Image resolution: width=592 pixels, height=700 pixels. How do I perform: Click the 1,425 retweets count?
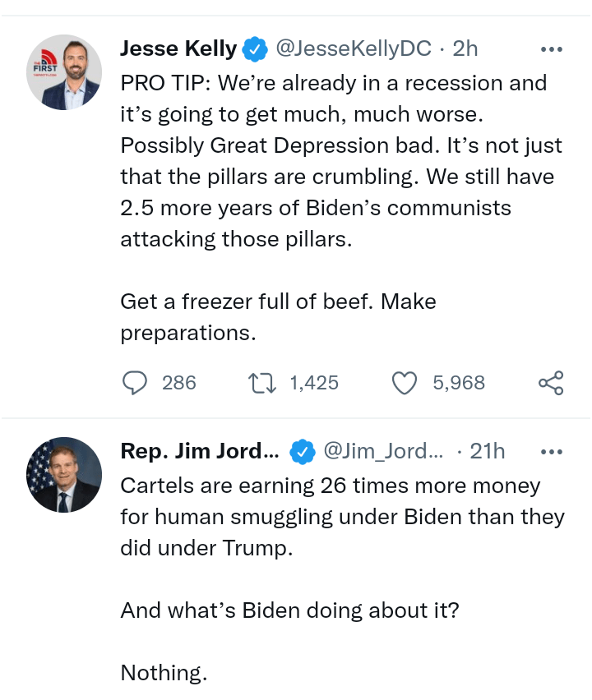click(314, 383)
